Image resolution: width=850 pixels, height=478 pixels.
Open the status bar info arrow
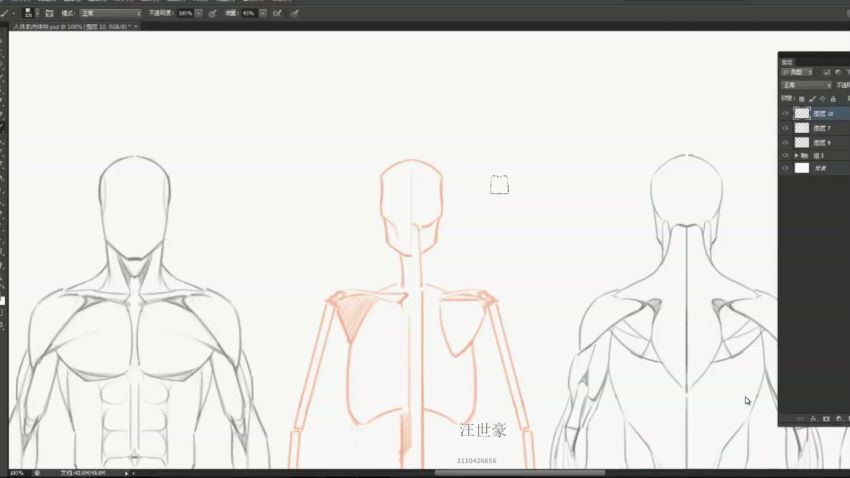tap(126, 473)
